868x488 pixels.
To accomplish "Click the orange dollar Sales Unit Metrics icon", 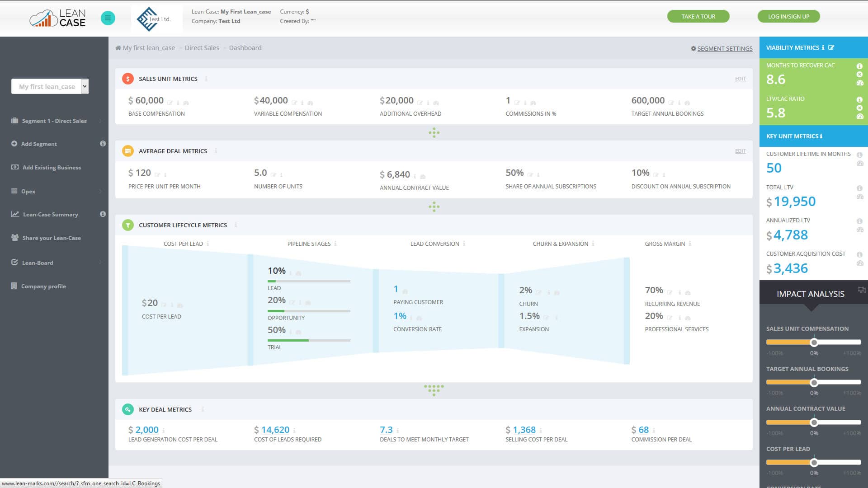I will [x=128, y=78].
